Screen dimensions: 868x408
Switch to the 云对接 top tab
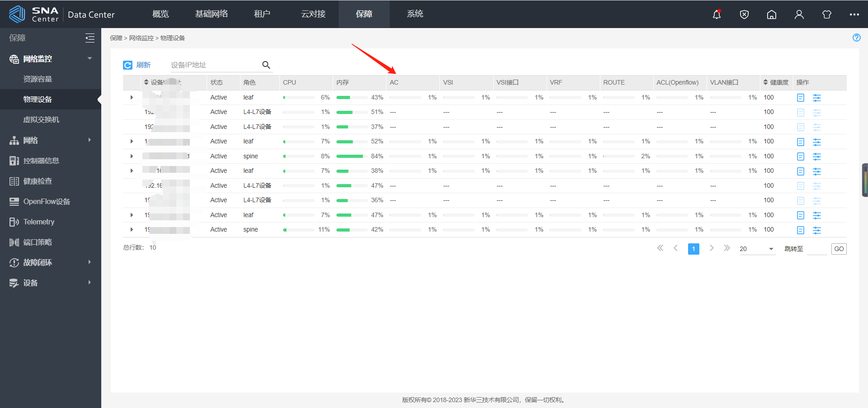click(x=313, y=14)
